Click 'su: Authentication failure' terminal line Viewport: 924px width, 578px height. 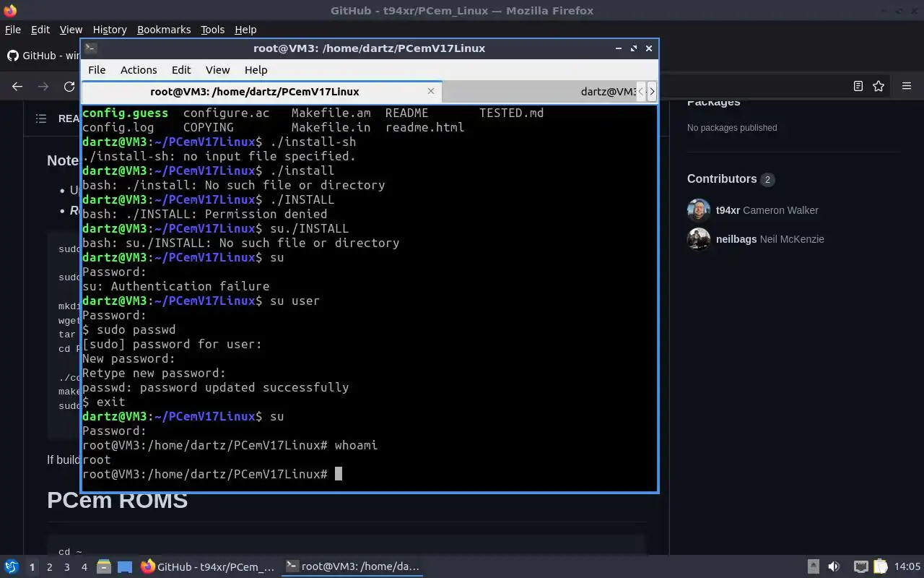click(x=175, y=286)
